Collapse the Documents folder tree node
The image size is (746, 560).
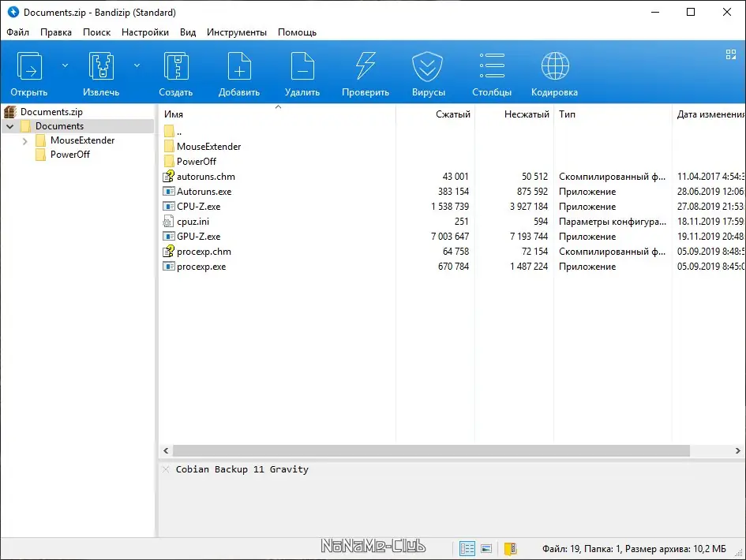click(10, 126)
